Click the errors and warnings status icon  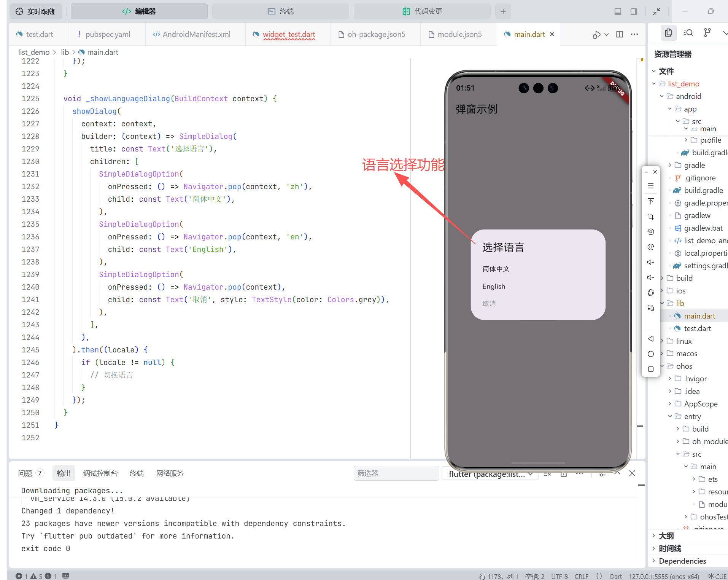coord(37,576)
